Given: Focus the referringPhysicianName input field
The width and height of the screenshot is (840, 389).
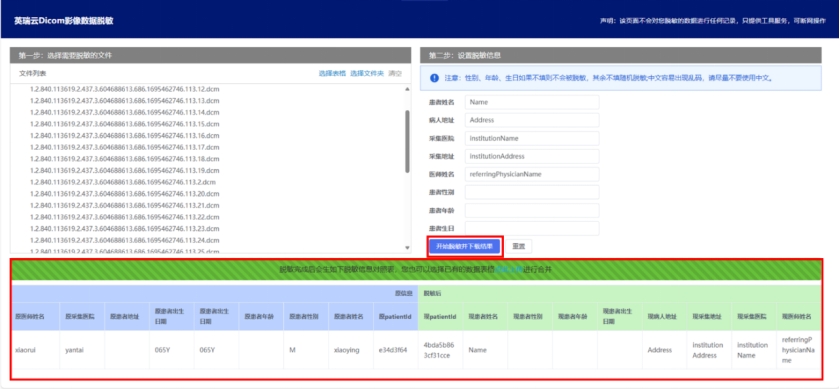Looking at the screenshot, I should coord(532,174).
